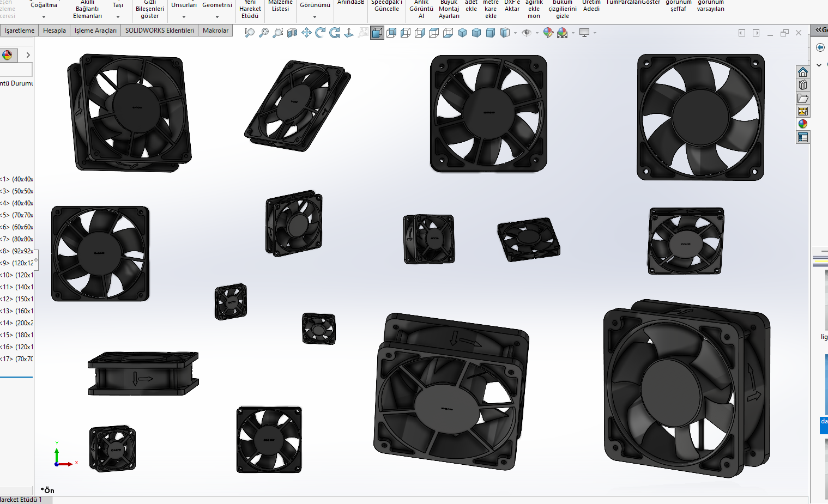
Task: Toggle Gizli Bileşenleri göster
Action: [x=150, y=9]
